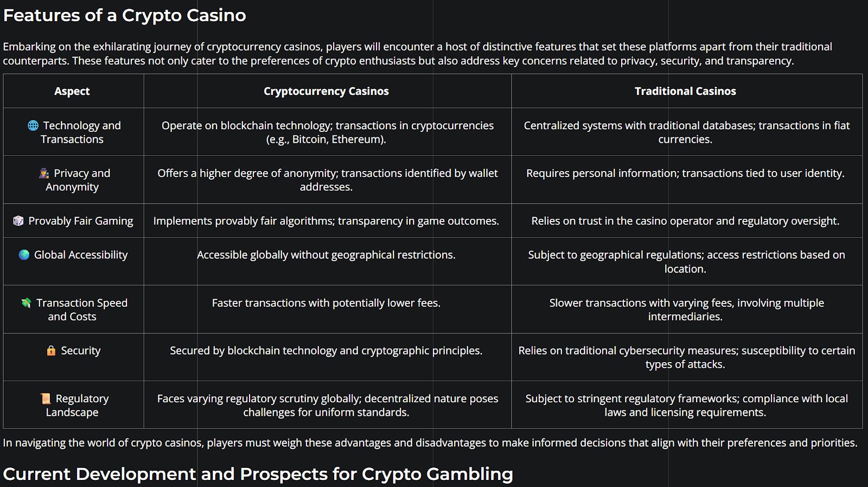The height and width of the screenshot is (487, 868).
Task: Click the Security row label text
Action: 81,351
